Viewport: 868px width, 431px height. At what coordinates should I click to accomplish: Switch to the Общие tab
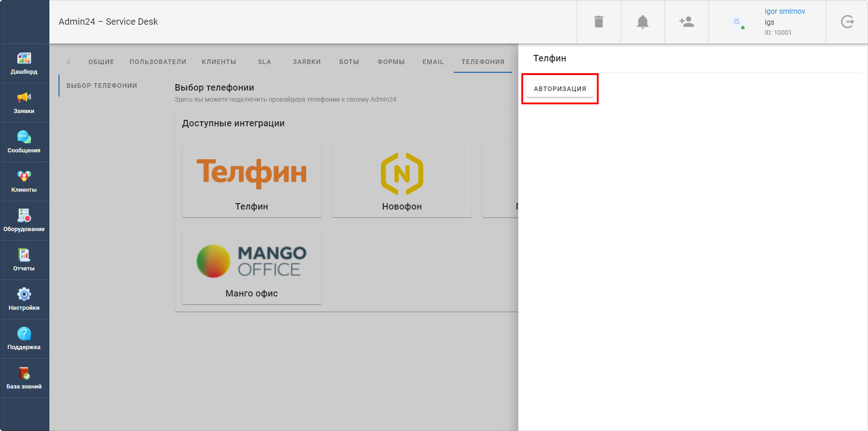pos(101,62)
